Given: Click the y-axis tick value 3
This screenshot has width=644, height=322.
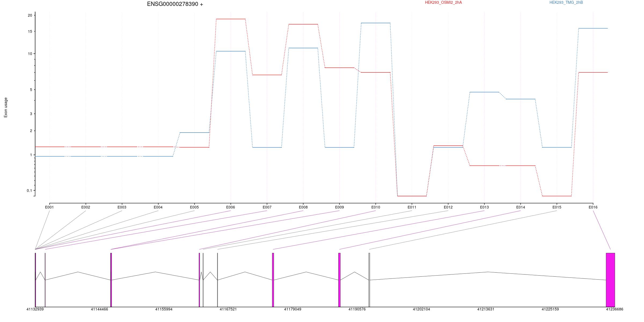Looking at the screenshot, I should [x=31, y=114].
